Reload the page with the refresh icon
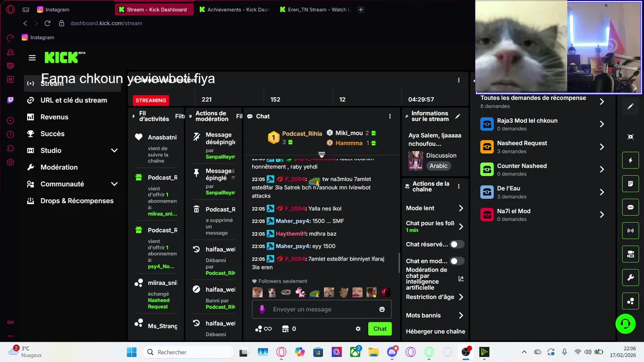644x362 pixels. [x=47, y=23]
